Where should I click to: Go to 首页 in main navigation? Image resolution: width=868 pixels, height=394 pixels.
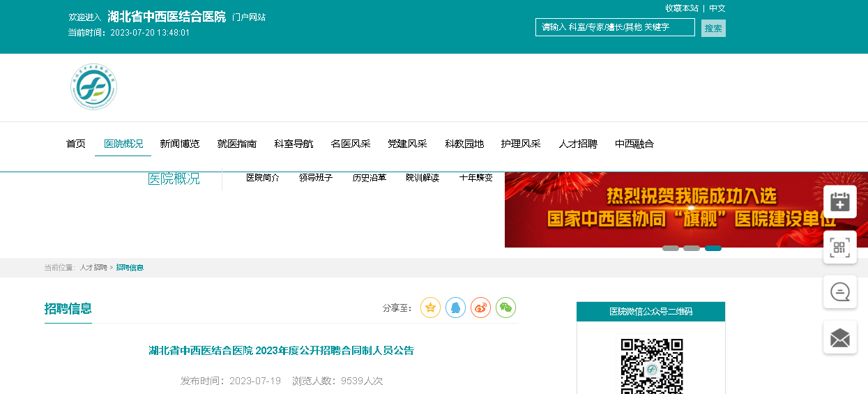[75, 144]
